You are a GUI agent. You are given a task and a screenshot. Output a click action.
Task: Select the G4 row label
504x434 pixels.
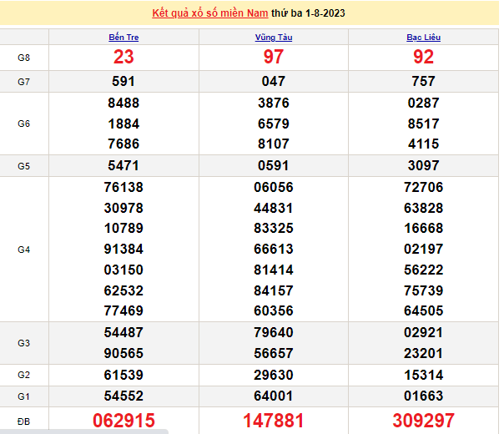[24, 249]
